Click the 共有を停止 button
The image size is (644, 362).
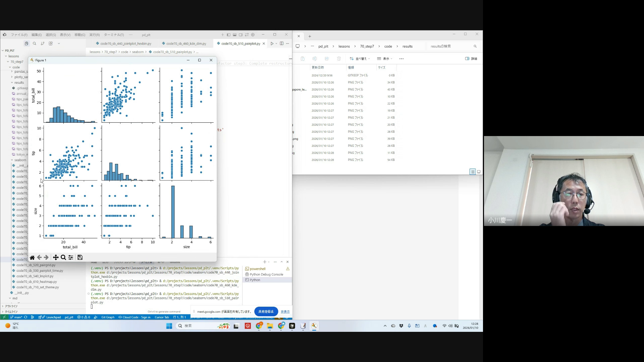[266, 311]
